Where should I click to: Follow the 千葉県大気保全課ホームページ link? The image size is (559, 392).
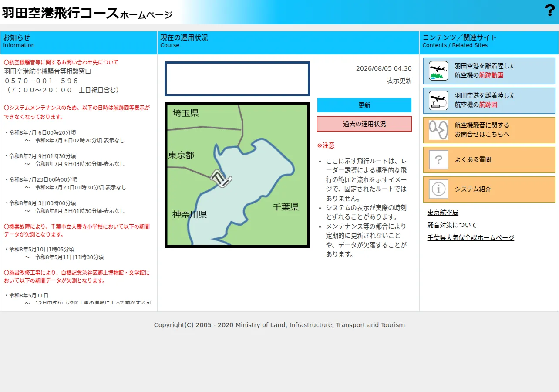coord(471,238)
